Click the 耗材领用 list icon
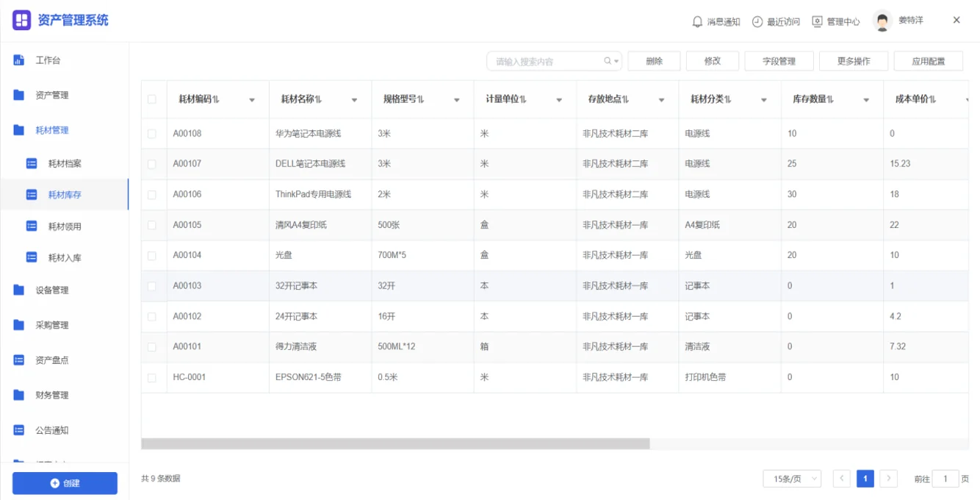The image size is (980, 500). [x=32, y=226]
